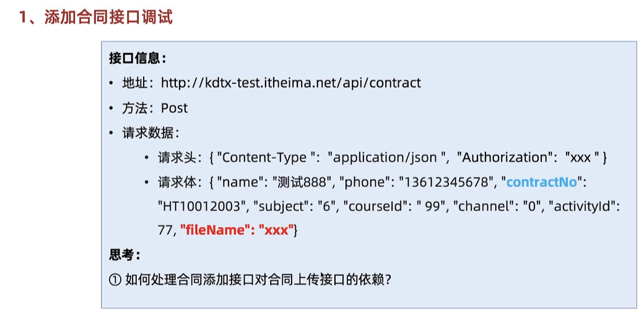This screenshot has width=644, height=329.
Task: Click the channel key text
Action: pos(483,206)
